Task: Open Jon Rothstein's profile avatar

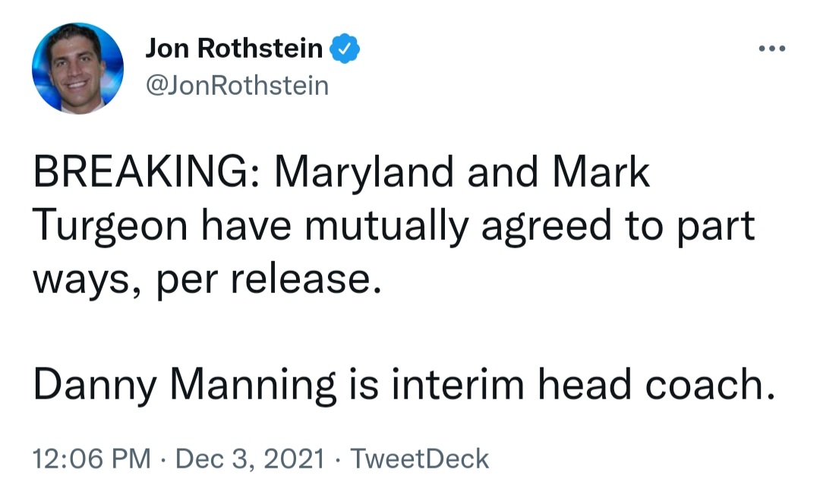Action: 77,68
